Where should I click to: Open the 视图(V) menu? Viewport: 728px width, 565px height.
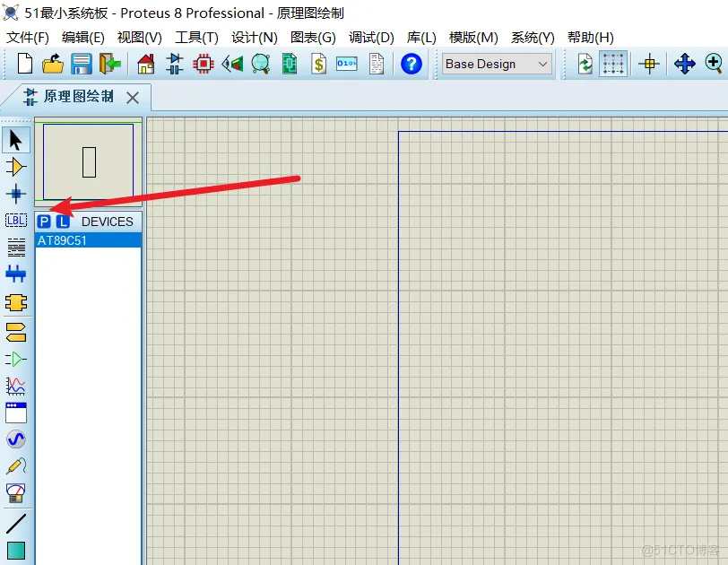coord(139,37)
